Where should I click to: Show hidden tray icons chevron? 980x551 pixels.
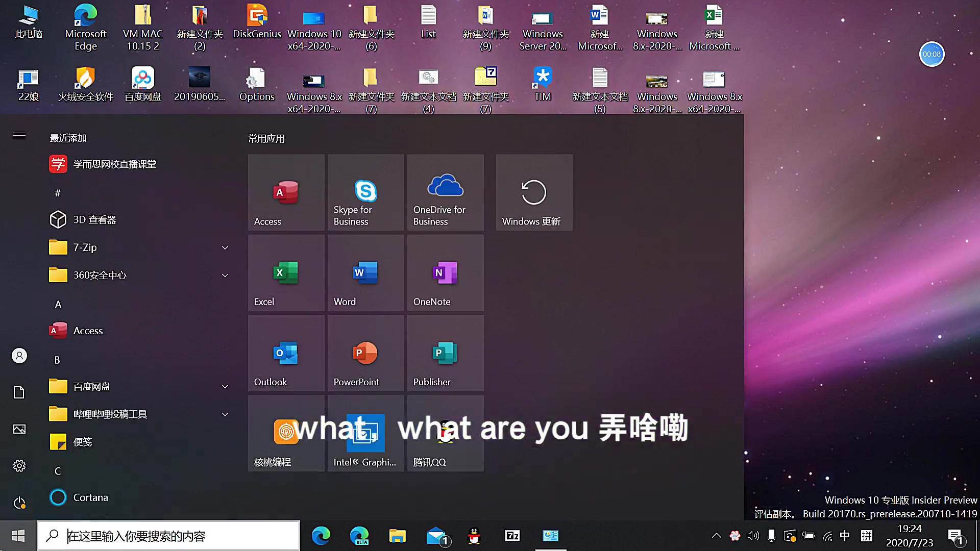click(717, 536)
